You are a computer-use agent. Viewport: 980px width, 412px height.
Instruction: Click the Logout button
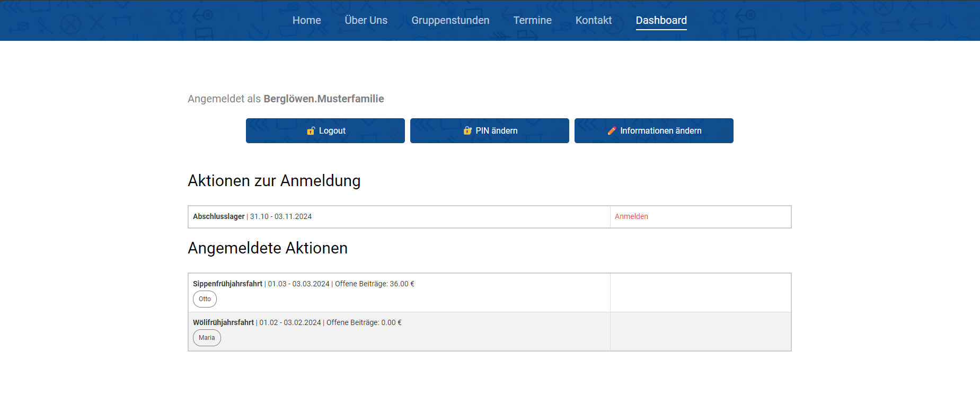point(325,130)
